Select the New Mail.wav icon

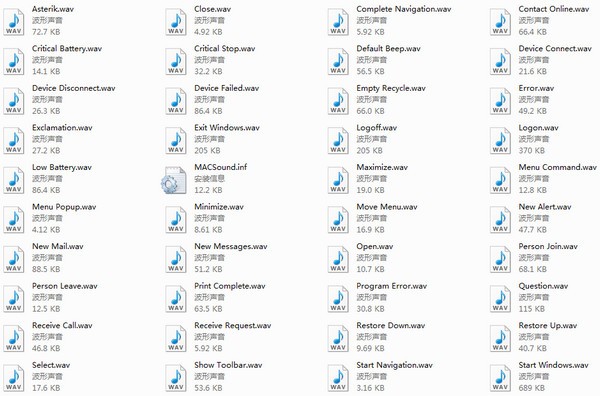pyautogui.click(x=14, y=259)
